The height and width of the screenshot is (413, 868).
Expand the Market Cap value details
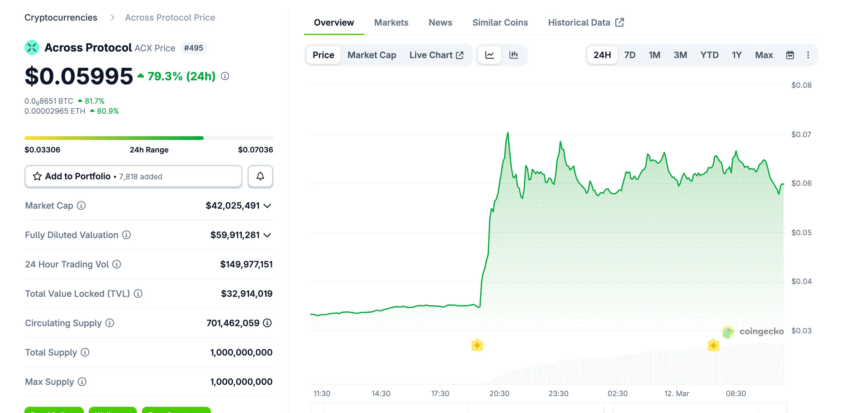[267, 206]
